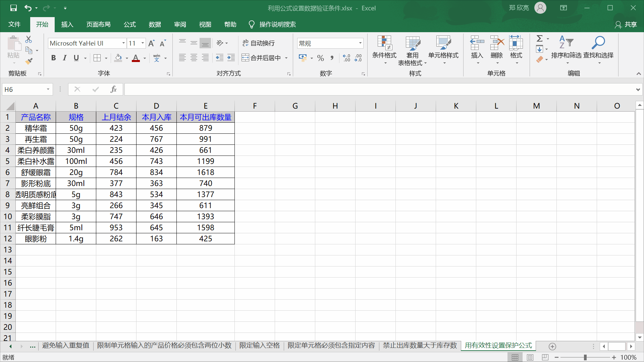Click the AutoSum sigma icon
644x362 pixels.
[539, 39]
